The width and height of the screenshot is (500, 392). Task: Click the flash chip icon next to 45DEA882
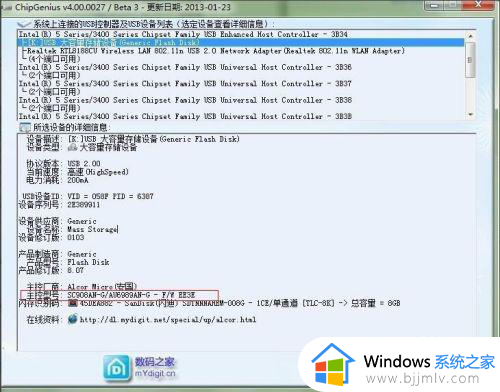point(73,303)
